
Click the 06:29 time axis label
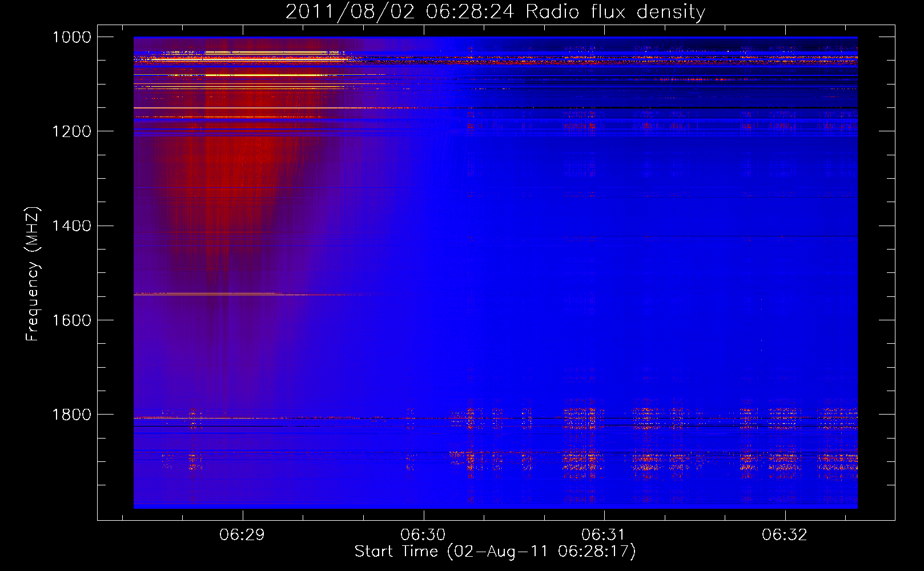point(242,534)
